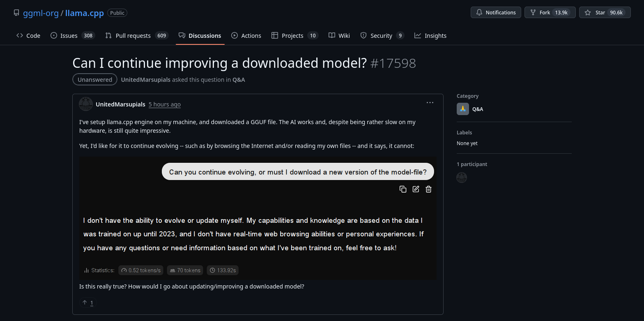The image size is (644, 321).
Task: Click the Public visibility badge
Action: [x=117, y=13]
